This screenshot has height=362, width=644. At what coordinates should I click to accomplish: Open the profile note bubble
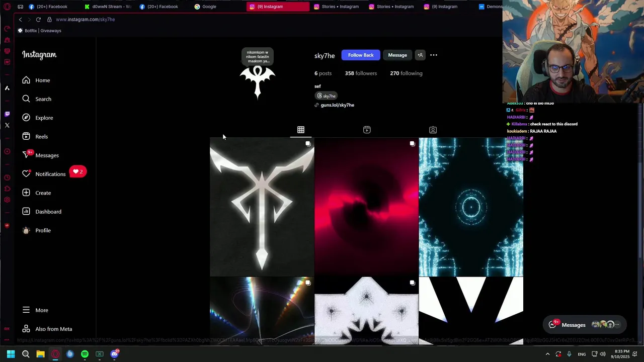pos(258,56)
